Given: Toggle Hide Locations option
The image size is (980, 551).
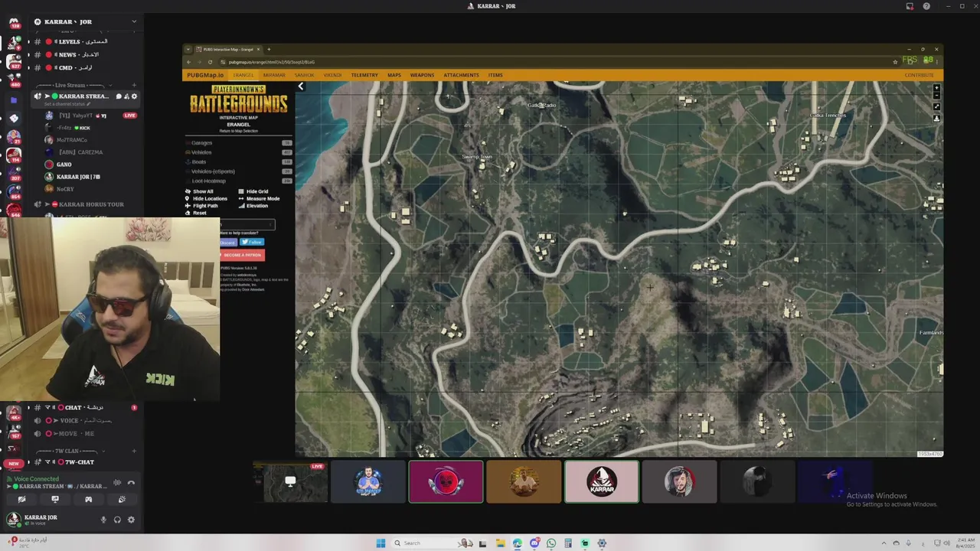Looking at the screenshot, I should pos(206,199).
